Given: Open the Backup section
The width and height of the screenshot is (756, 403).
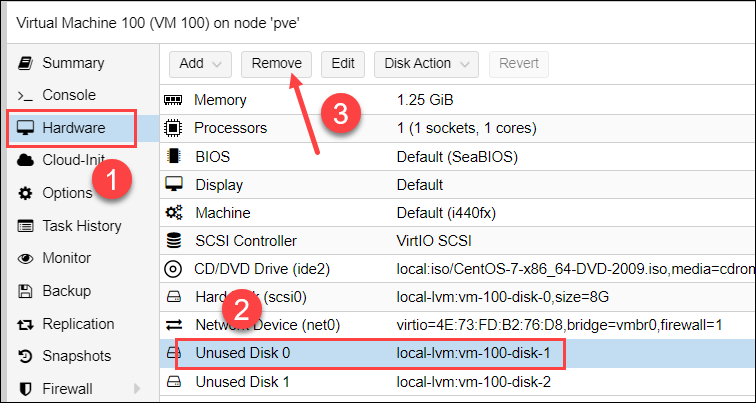Looking at the screenshot, I should pos(66,291).
